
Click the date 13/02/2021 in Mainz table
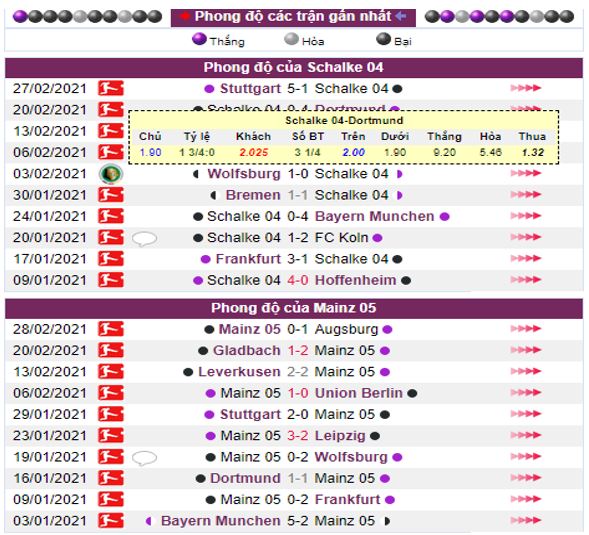[50, 372]
